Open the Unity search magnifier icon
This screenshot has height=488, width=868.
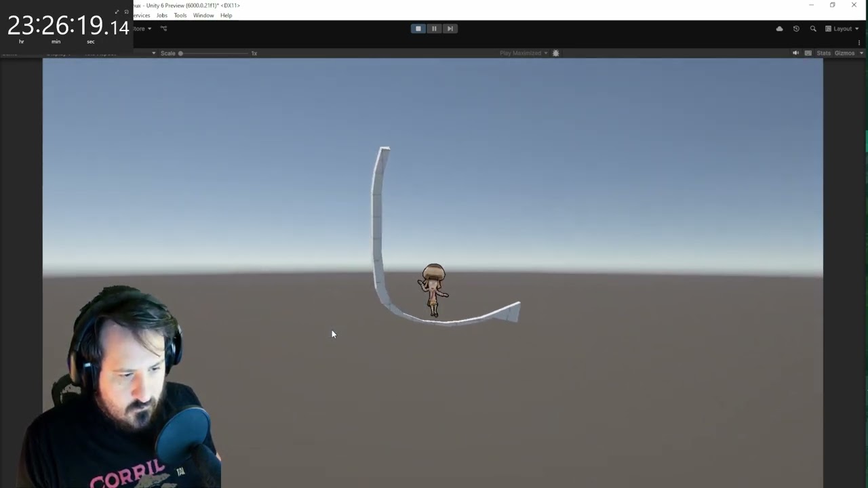point(813,28)
